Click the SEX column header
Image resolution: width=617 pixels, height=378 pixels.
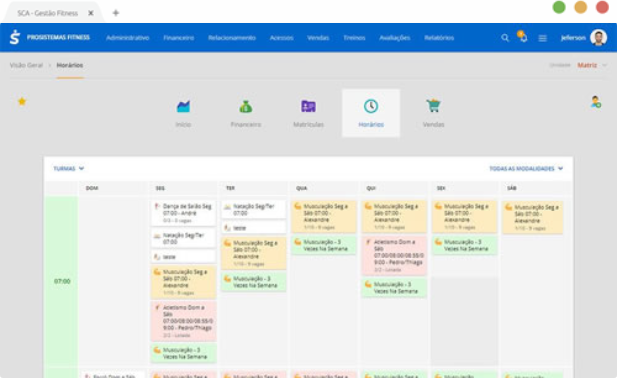coord(441,188)
